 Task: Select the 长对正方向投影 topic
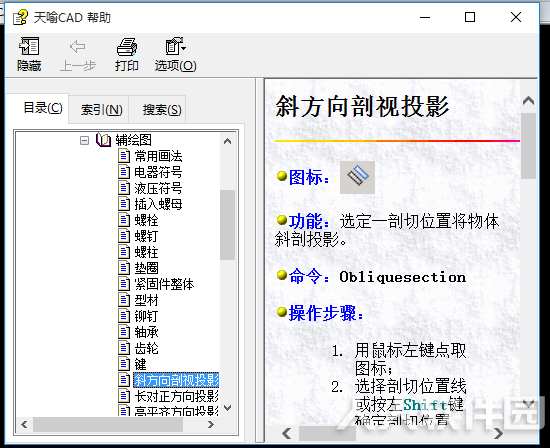tap(176, 396)
